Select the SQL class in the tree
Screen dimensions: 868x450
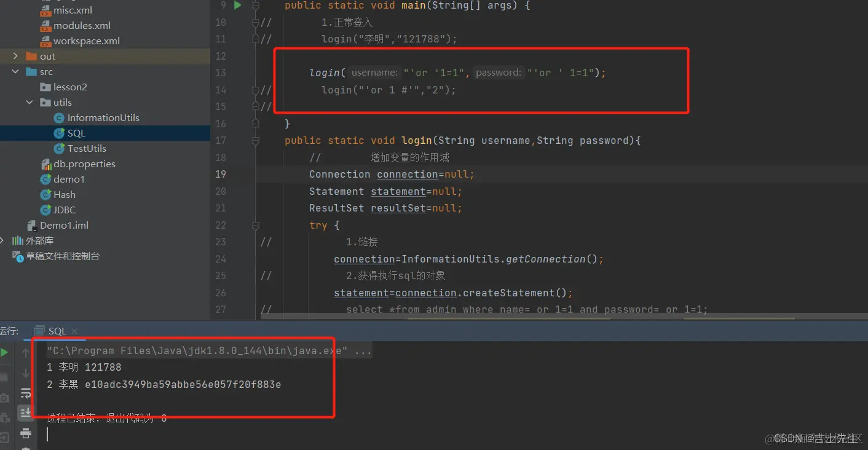click(x=105, y=133)
